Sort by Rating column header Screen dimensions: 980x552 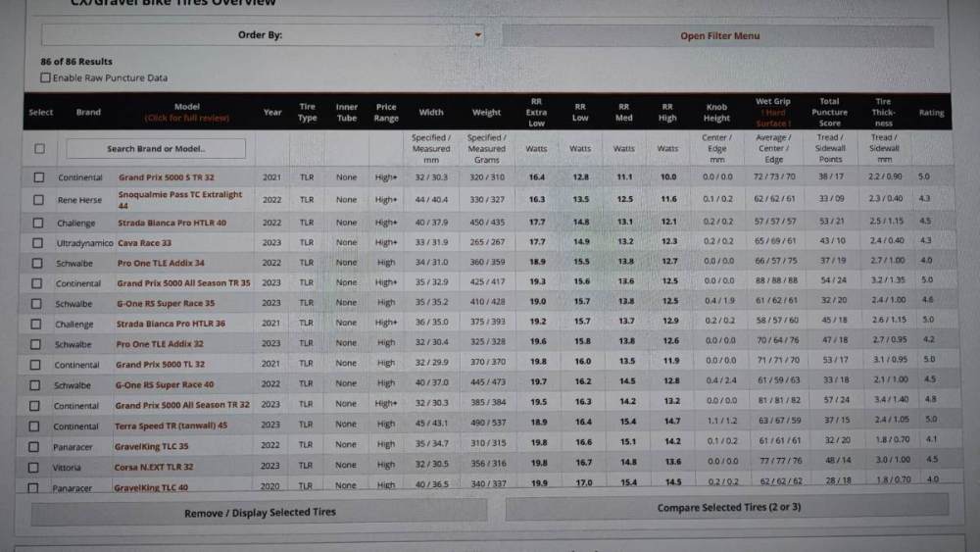click(x=931, y=113)
